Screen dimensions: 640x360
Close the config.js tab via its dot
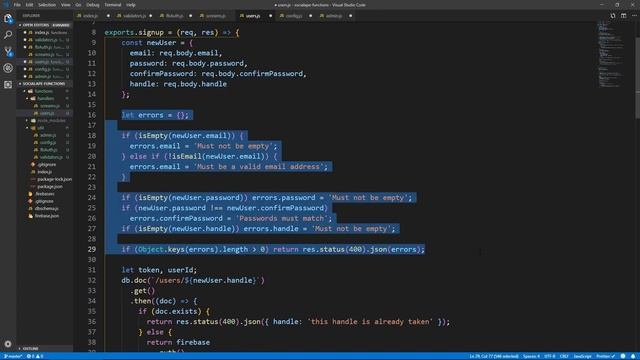pos(310,16)
